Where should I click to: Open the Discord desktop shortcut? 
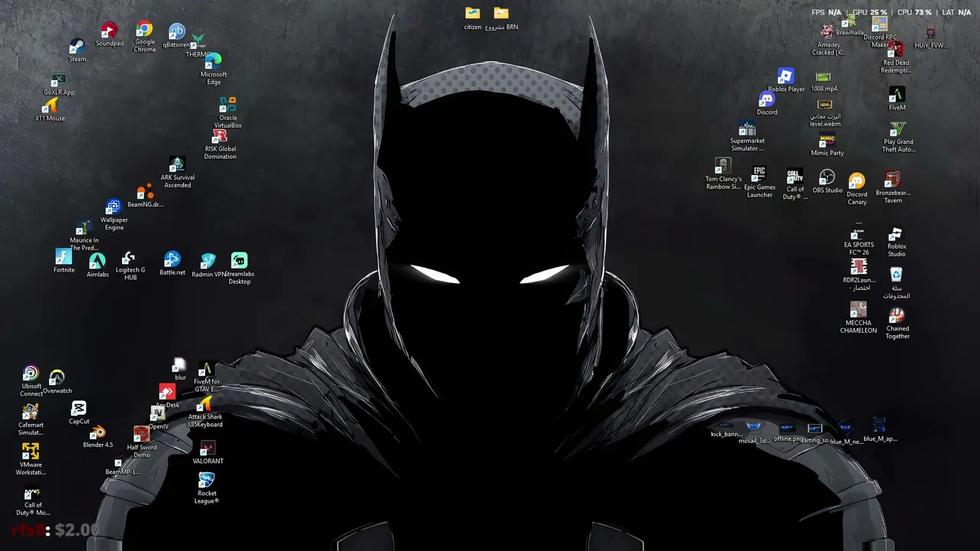pos(767,103)
